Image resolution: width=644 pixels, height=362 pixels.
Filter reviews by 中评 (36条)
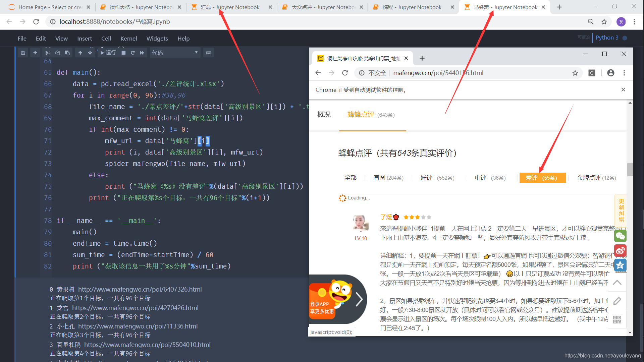pyautogui.click(x=490, y=178)
